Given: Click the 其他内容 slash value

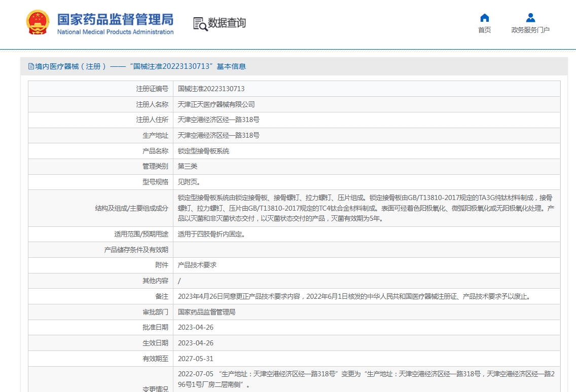Looking at the screenshot, I should (179, 281).
